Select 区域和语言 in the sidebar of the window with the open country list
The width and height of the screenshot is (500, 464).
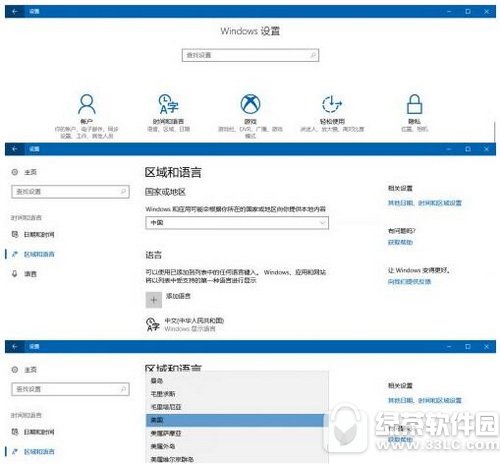33,451
